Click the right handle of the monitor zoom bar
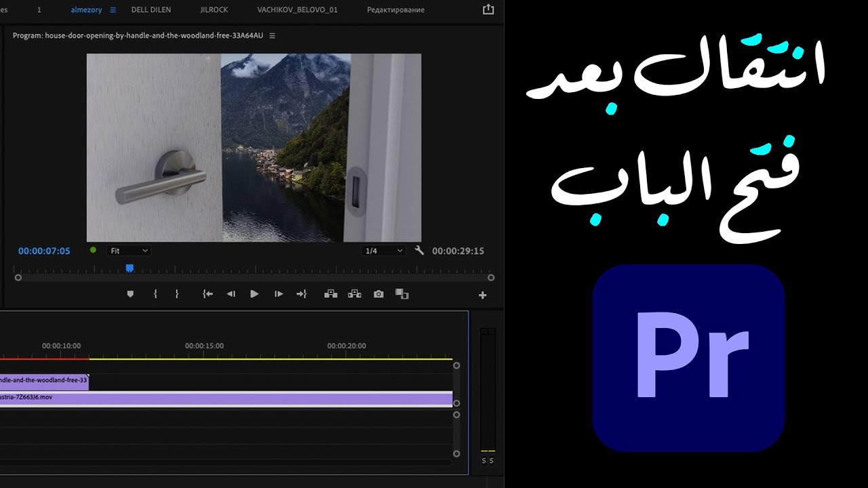 491,278
